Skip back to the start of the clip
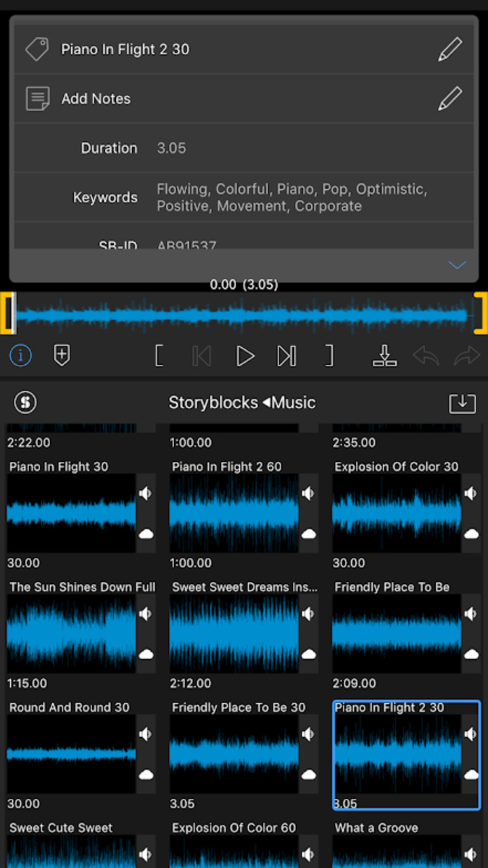This screenshot has width=488, height=868. click(202, 355)
